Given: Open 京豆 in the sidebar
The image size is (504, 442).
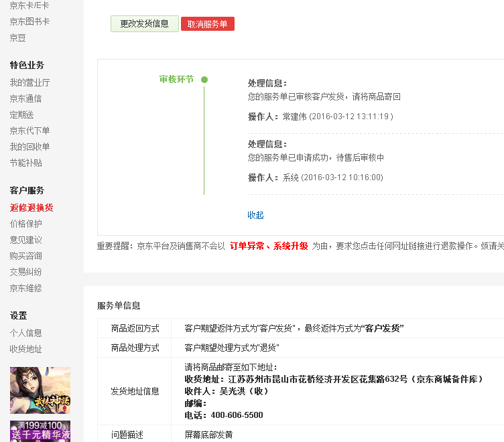Looking at the screenshot, I should pyautogui.click(x=17, y=38).
